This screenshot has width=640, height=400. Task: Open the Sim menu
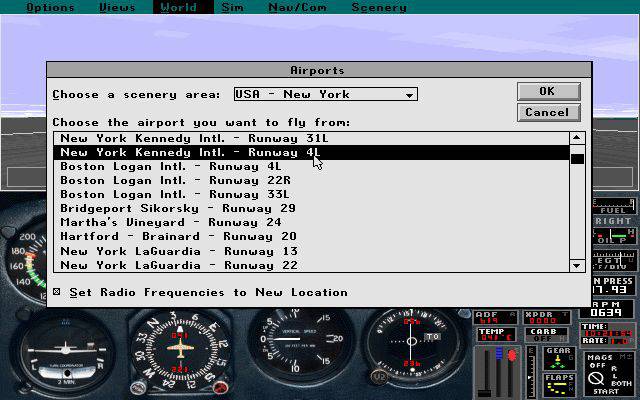(232, 7)
